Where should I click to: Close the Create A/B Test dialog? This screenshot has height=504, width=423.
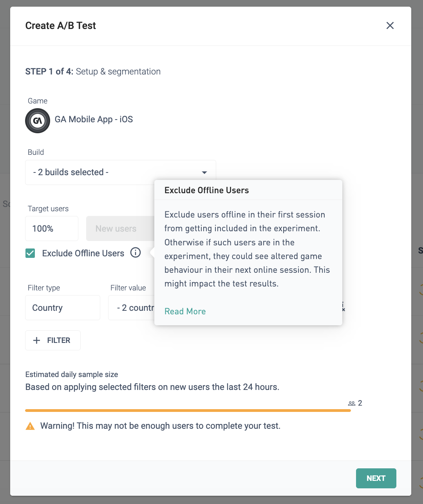pyautogui.click(x=390, y=25)
